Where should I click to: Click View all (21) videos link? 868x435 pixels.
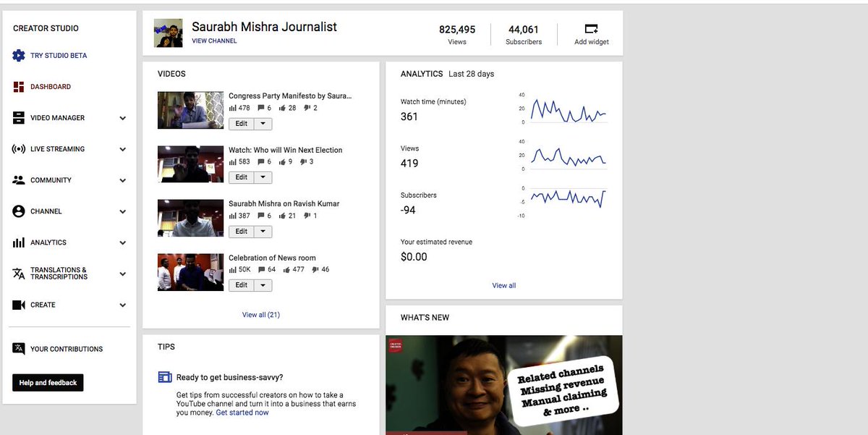261,315
